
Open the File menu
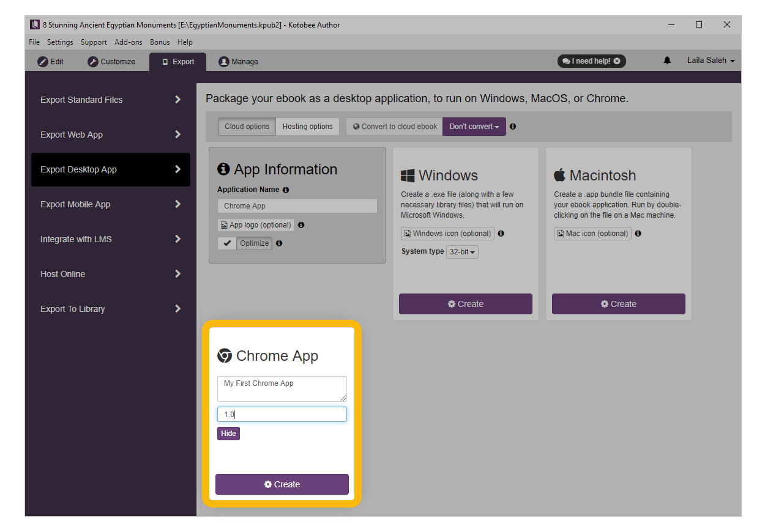(34, 42)
